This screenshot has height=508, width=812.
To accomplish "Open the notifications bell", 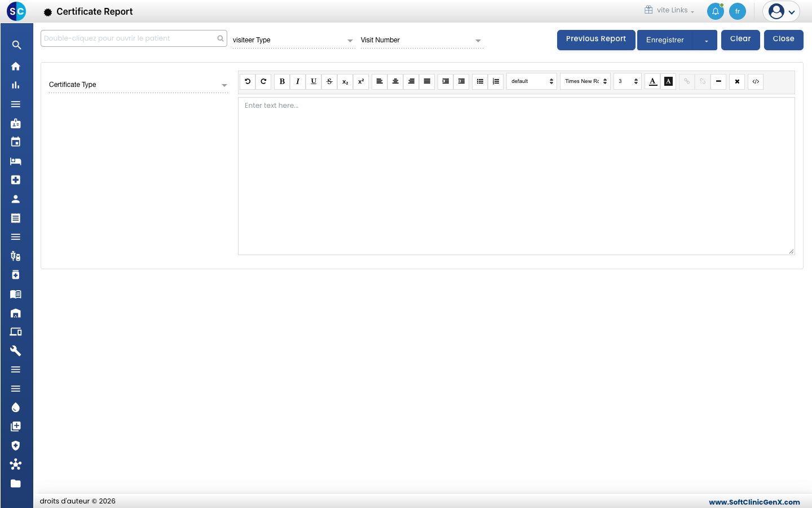I will pos(715,11).
